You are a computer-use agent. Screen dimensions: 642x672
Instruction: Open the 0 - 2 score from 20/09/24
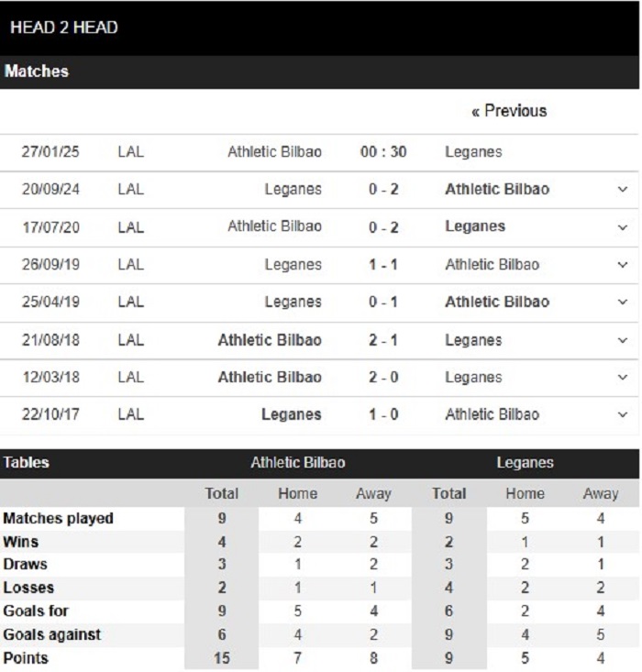point(383,189)
